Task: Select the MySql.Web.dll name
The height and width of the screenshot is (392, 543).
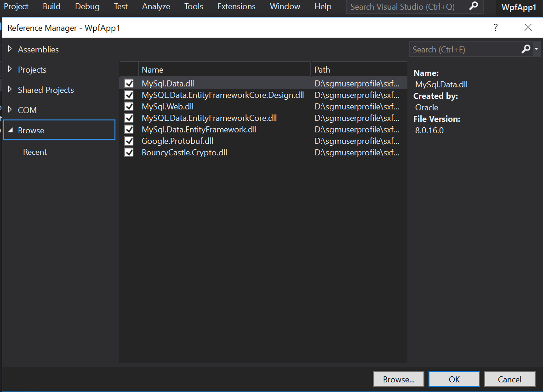Action: click(168, 107)
